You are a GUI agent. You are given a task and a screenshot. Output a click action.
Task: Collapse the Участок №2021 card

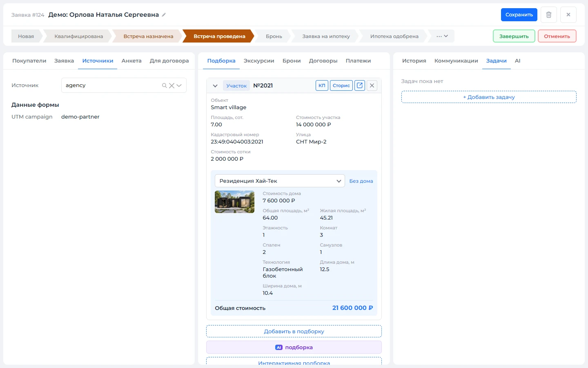point(215,86)
